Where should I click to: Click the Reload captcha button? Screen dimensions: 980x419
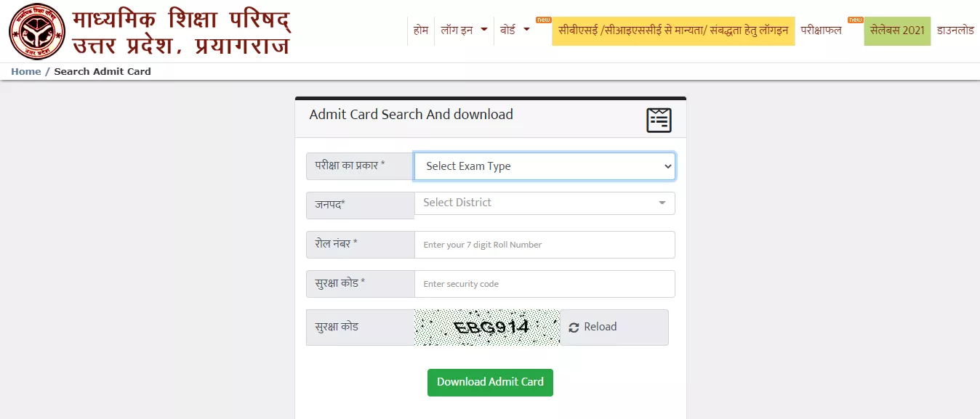[x=614, y=328]
